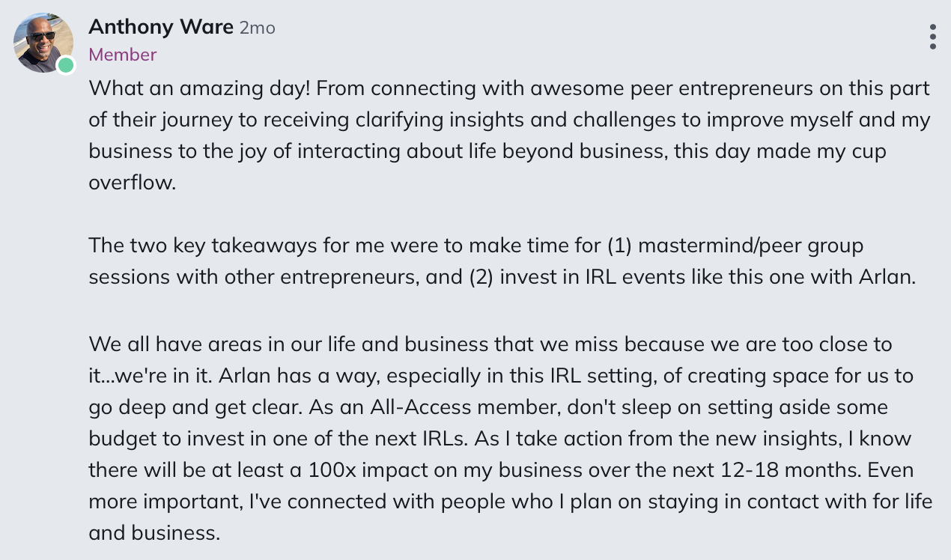Click the final line 'and business.'
The height and width of the screenshot is (560, 951).
[x=154, y=533]
